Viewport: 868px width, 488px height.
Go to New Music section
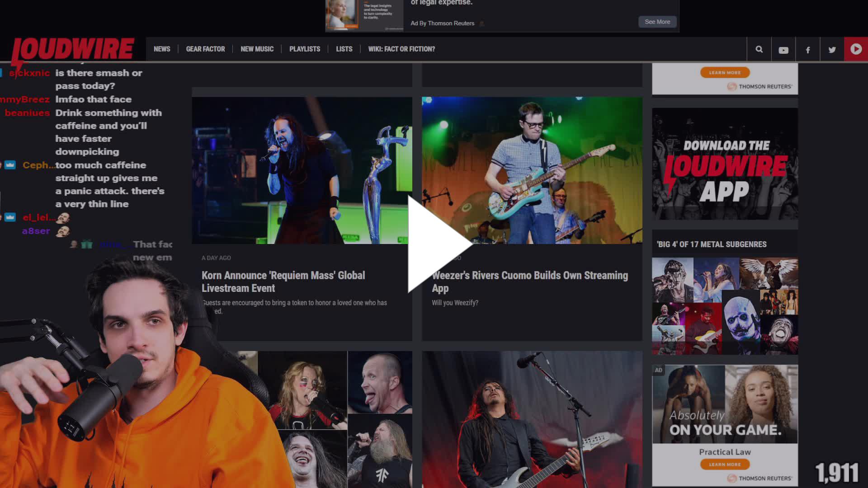point(257,49)
